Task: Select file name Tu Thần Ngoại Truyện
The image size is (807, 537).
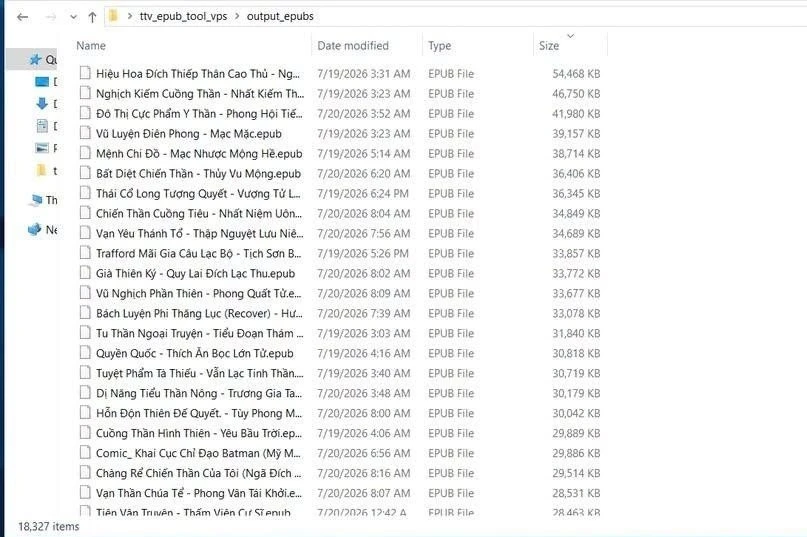Action: click(200, 334)
